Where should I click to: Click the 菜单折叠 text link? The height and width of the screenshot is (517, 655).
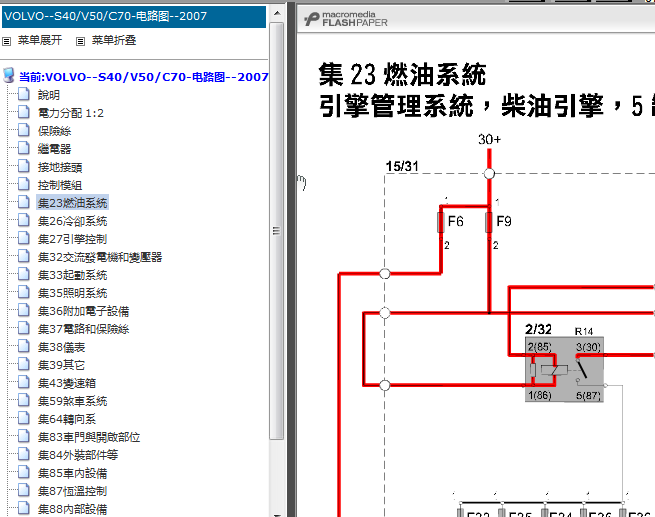click(x=114, y=41)
